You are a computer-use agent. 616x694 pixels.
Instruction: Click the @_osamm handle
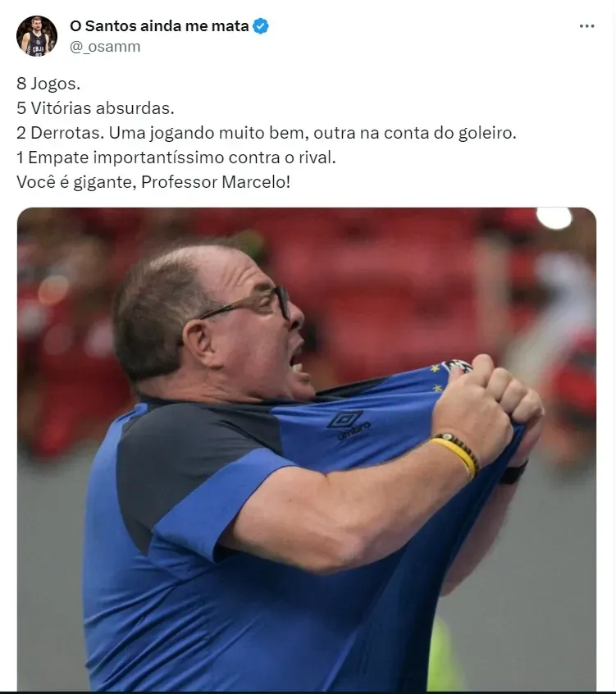click(x=105, y=47)
